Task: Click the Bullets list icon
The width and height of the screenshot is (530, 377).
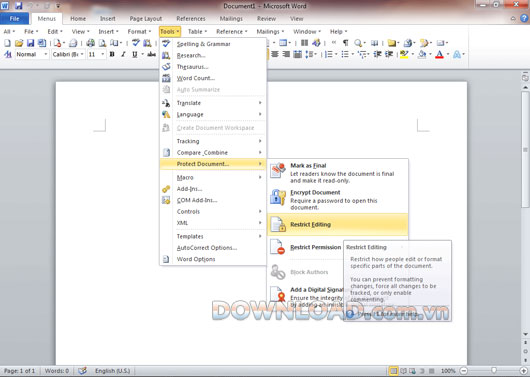Action: tap(345, 54)
